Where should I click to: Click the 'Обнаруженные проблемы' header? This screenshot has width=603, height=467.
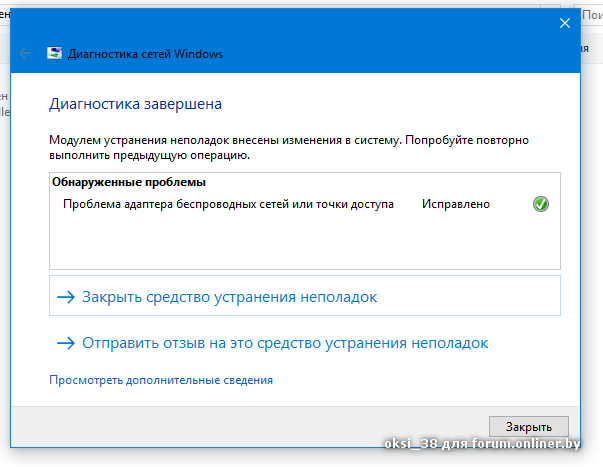129,182
